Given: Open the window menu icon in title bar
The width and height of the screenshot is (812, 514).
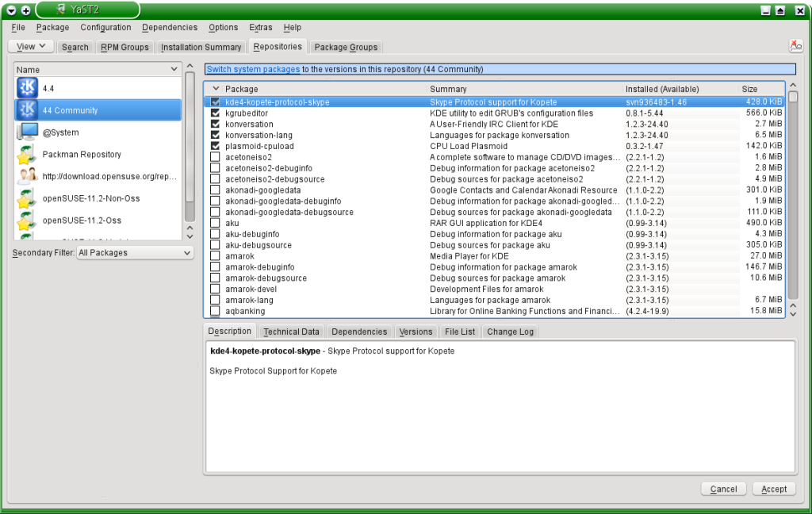Looking at the screenshot, I should 11,10.
